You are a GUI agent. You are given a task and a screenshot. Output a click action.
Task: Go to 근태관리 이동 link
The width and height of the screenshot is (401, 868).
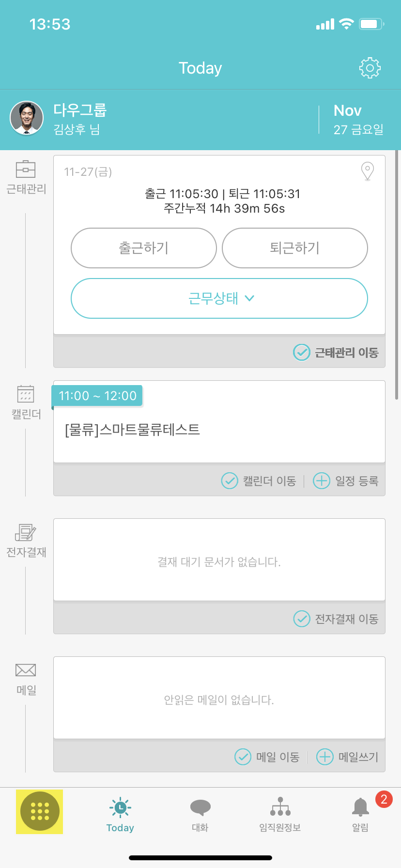[x=336, y=352]
